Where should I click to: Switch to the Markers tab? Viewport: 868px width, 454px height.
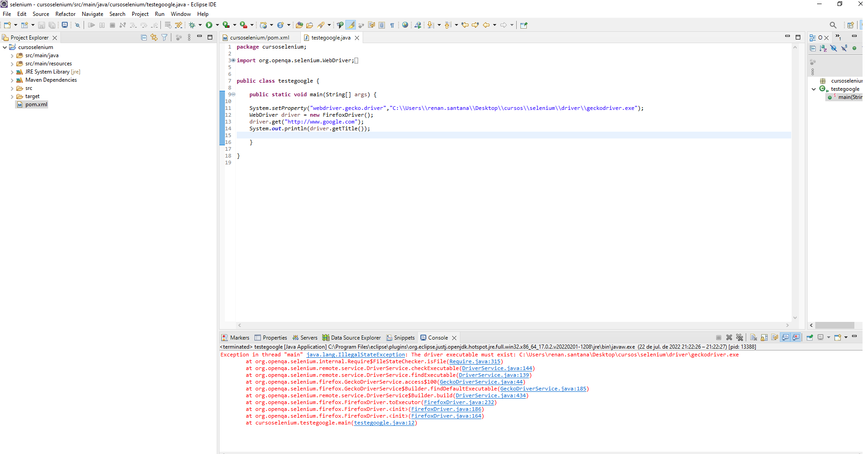(x=235, y=338)
